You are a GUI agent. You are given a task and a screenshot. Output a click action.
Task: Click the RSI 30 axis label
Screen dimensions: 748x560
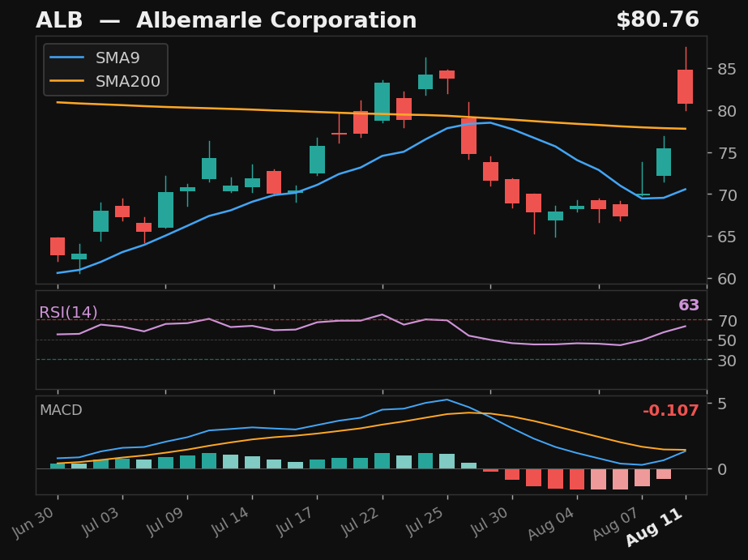tap(727, 360)
